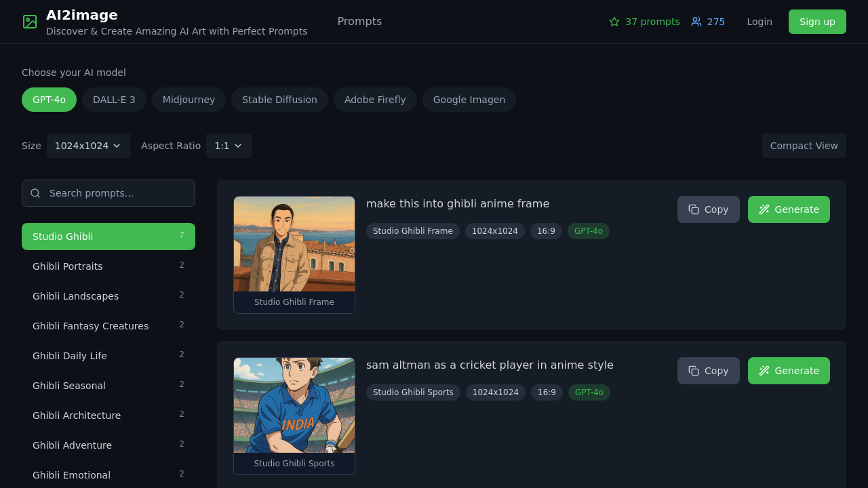The width and height of the screenshot is (868, 488).
Task: Click the wand icon on the first Generate button
Action: (764, 209)
